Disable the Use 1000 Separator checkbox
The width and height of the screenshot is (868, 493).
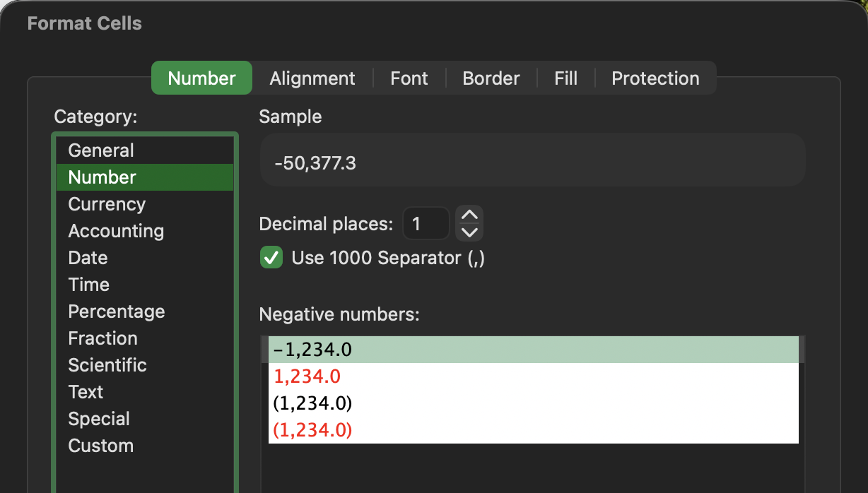pos(271,258)
